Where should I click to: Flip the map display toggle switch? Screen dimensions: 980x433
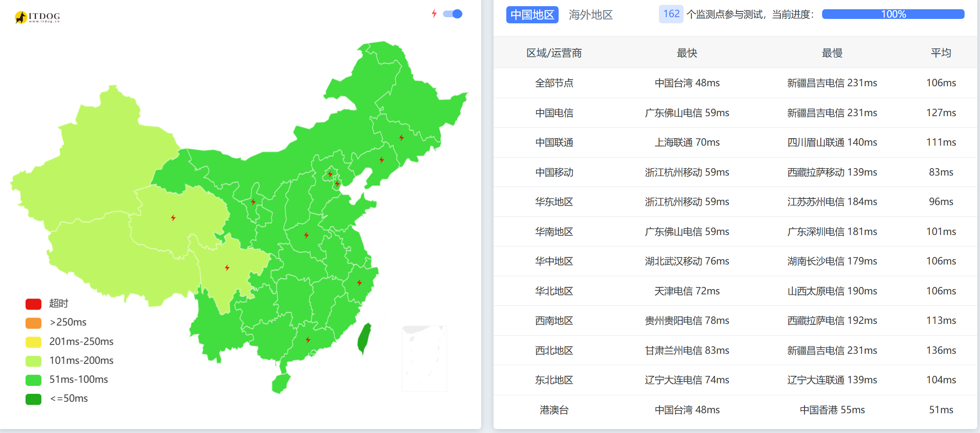(x=453, y=14)
